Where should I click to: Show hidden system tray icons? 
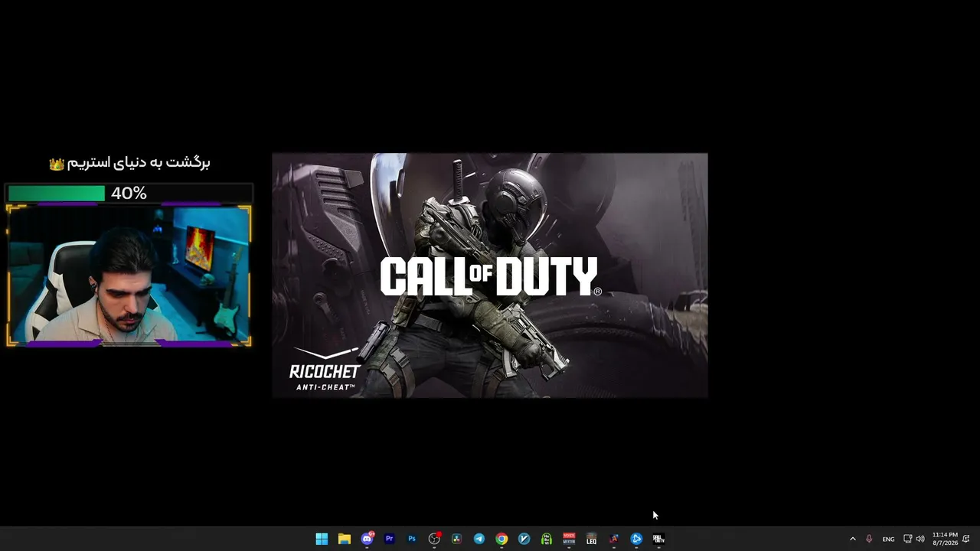pyautogui.click(x=852, y=539)
